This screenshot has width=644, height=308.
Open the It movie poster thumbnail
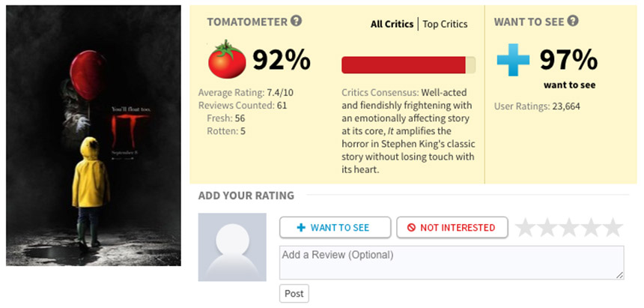point(94,136)
